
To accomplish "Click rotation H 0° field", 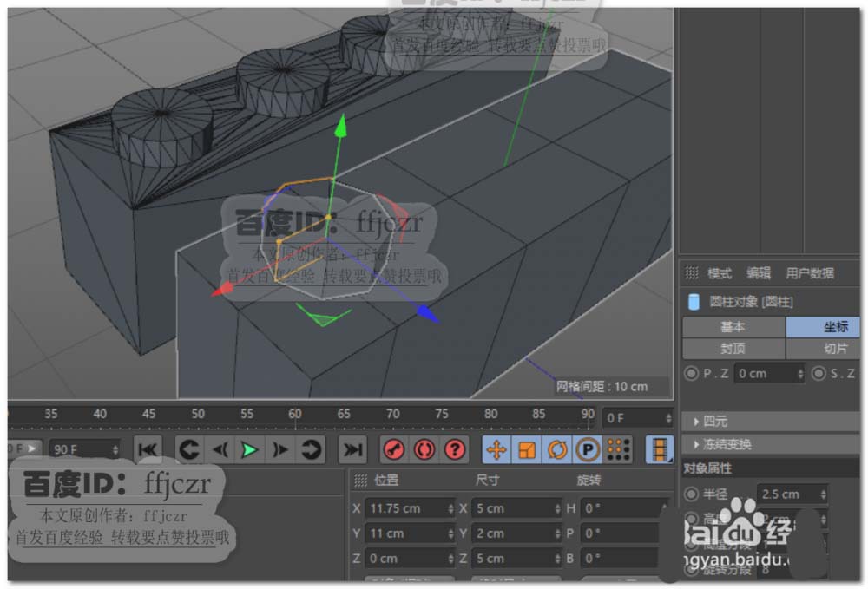I will point(624,508).
